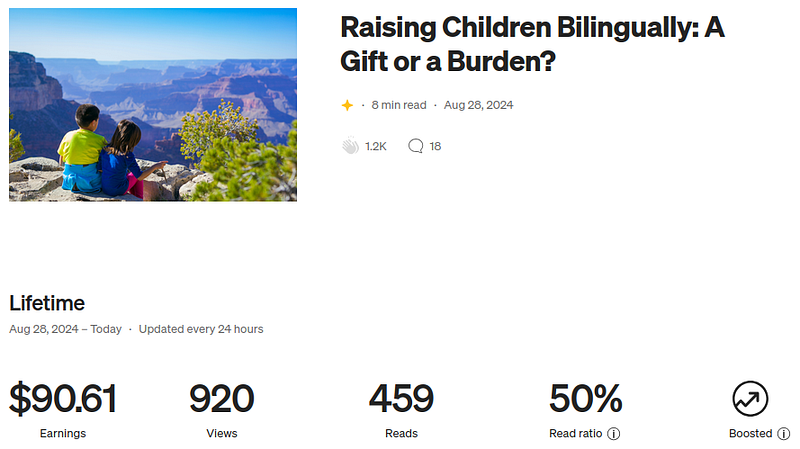Select the 920 views figure
This screenshot has width=800, height=449.
coord(221,399)
